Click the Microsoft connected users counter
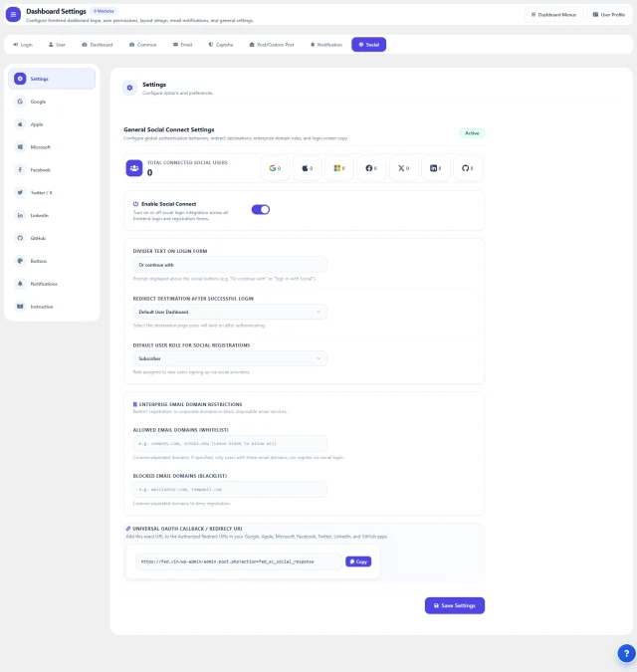 (339, 168)
